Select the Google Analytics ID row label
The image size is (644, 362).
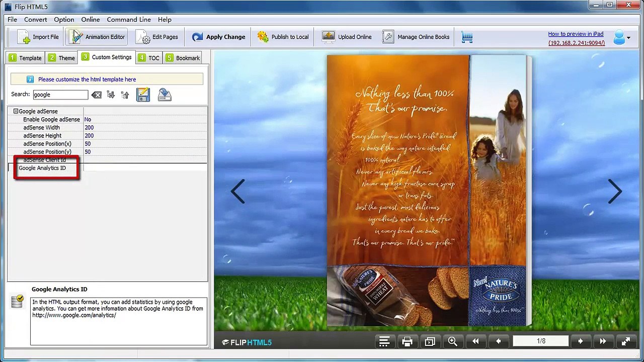tap(42, 168)
